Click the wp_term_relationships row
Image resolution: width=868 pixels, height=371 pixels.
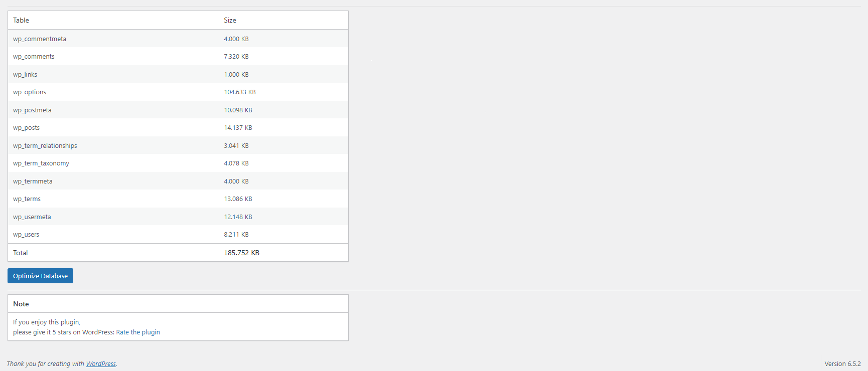click(x=178, y=145)
